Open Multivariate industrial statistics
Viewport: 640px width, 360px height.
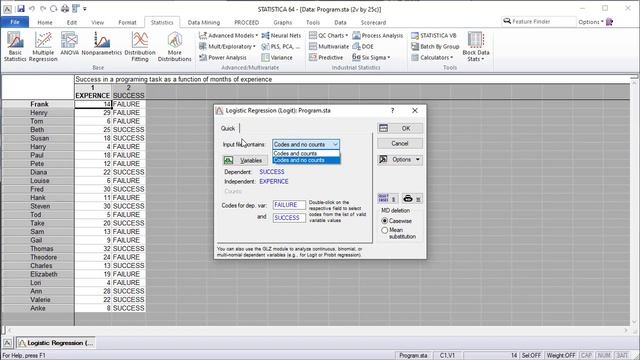(329, 47)
